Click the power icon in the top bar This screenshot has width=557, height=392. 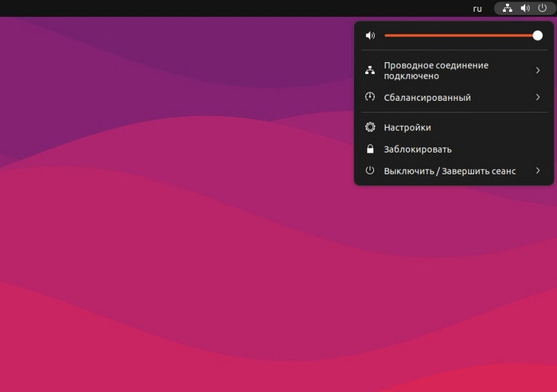pos(543,8)
